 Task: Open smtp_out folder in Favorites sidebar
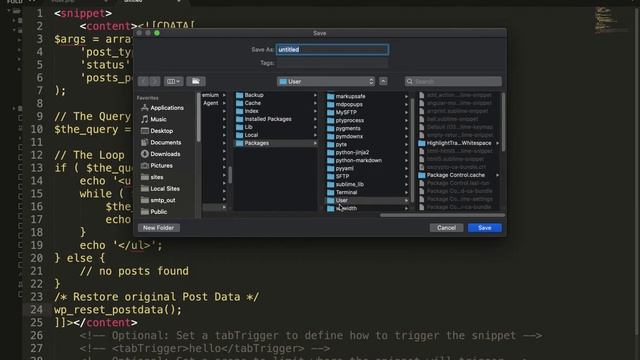pos(158,200)
